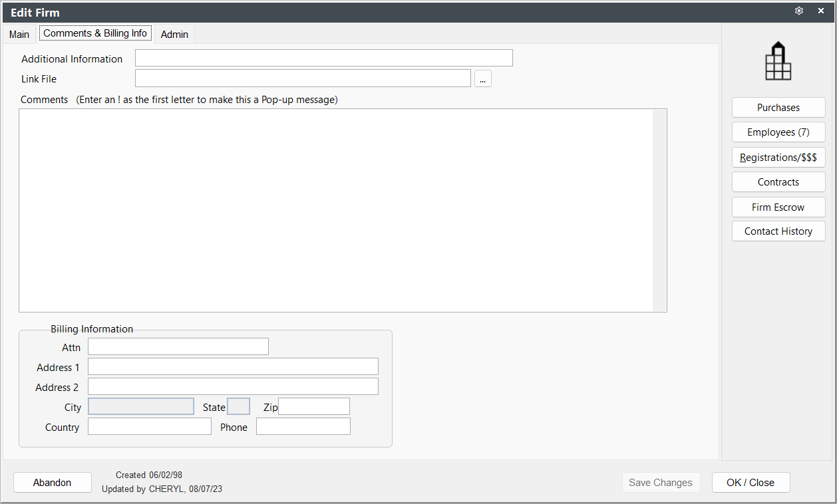
Task: Click the Save Changes button
Action: coord(661,483)
